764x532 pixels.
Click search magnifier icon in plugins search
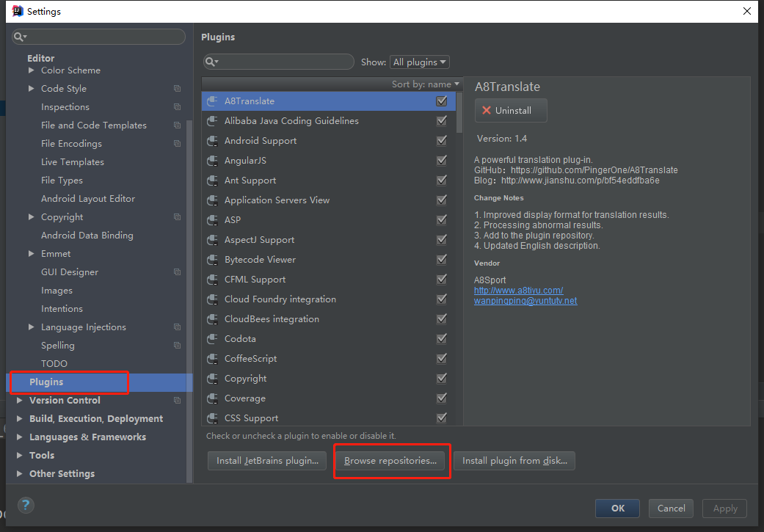tap(211, 62)
